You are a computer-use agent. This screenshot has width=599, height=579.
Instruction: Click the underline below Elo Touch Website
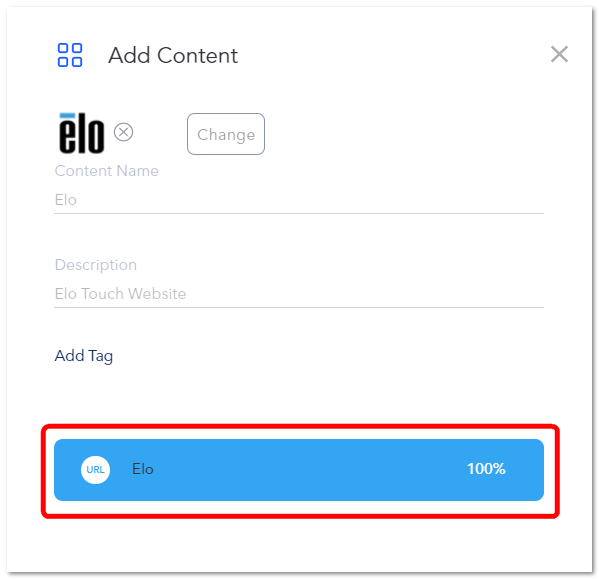[299, 307]
